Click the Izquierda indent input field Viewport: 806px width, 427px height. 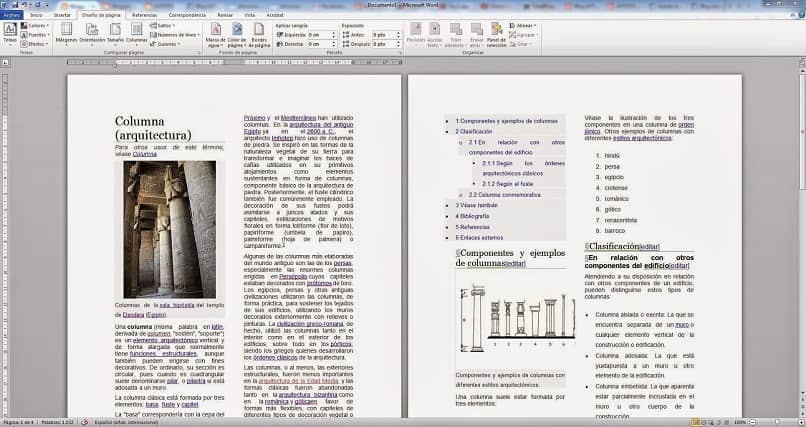tap(321, 35)
